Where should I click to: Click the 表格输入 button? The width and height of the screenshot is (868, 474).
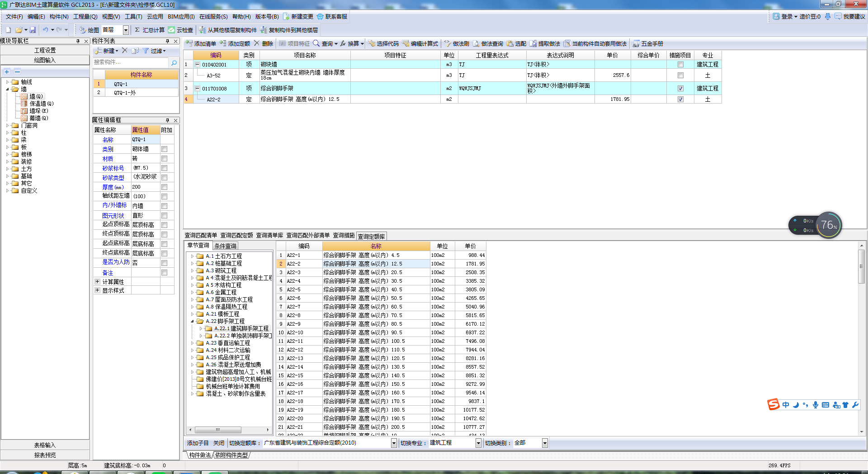[x=45, y=445]
